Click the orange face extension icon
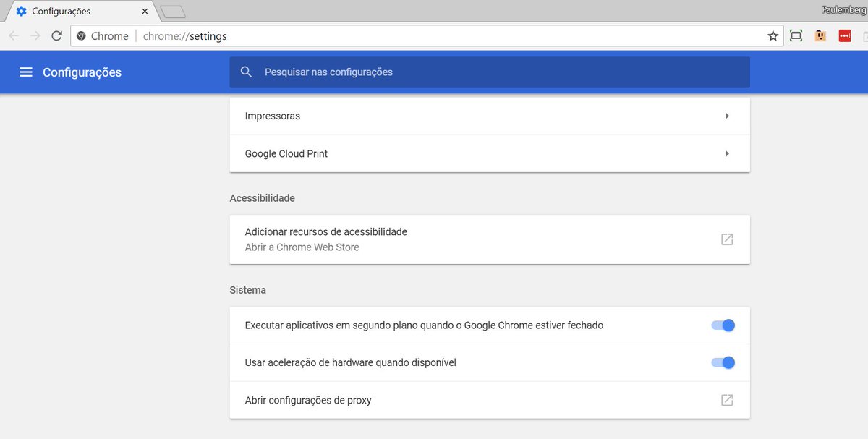 [820, 35]
